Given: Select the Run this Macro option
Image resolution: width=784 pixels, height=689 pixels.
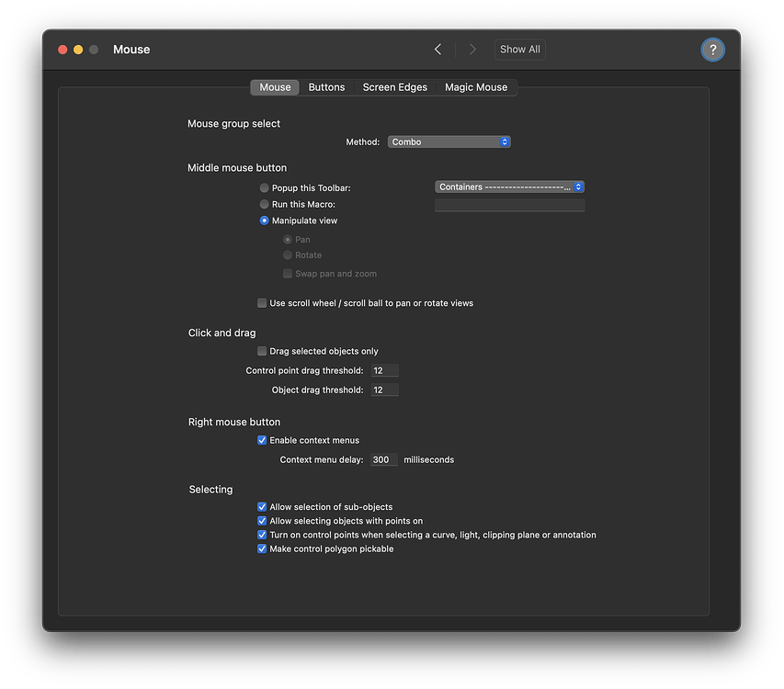Looking at the screenshot, I should pos(264,204).
